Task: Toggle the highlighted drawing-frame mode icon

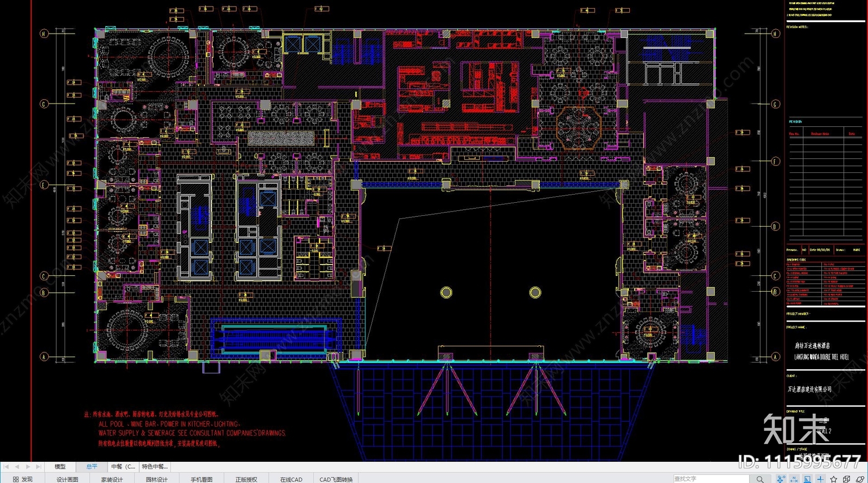Action: pyautogui.click(x=807, y=479)
